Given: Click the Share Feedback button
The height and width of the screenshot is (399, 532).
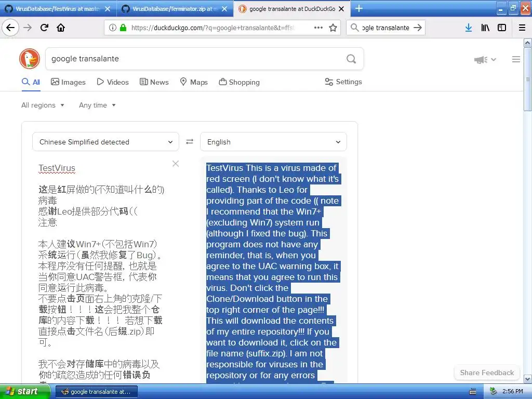Looking at the screenshot, I should (487, 373).
